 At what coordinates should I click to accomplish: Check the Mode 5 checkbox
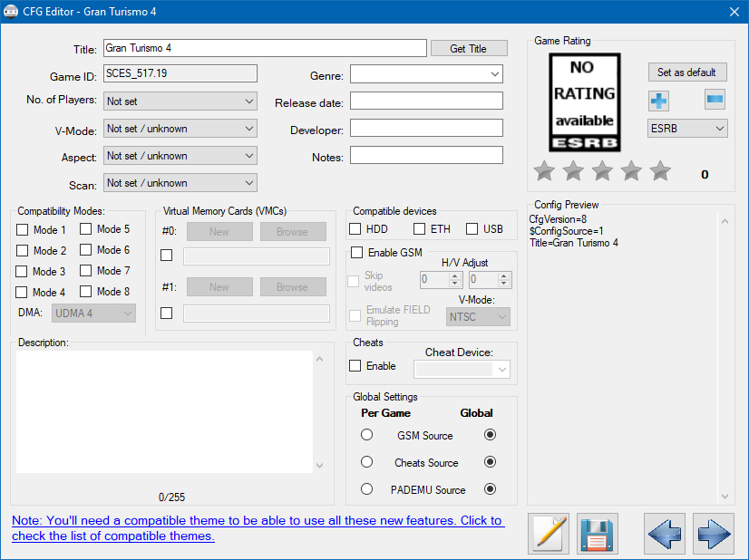[x=86, y=228]
